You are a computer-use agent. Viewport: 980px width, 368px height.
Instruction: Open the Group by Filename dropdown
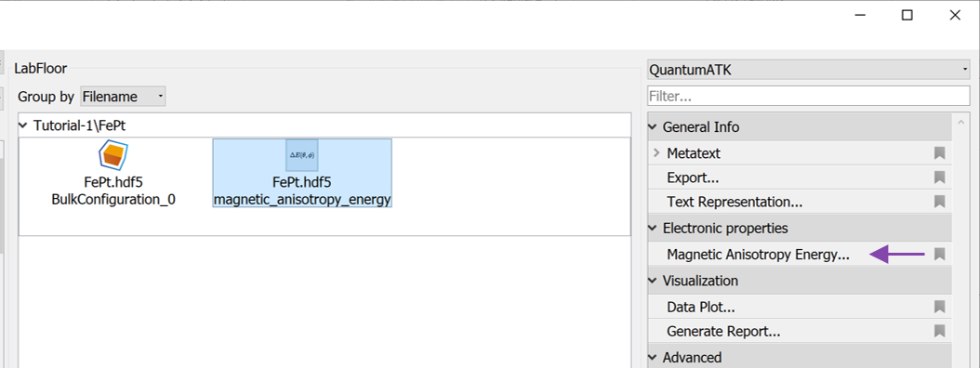[123, 97]
